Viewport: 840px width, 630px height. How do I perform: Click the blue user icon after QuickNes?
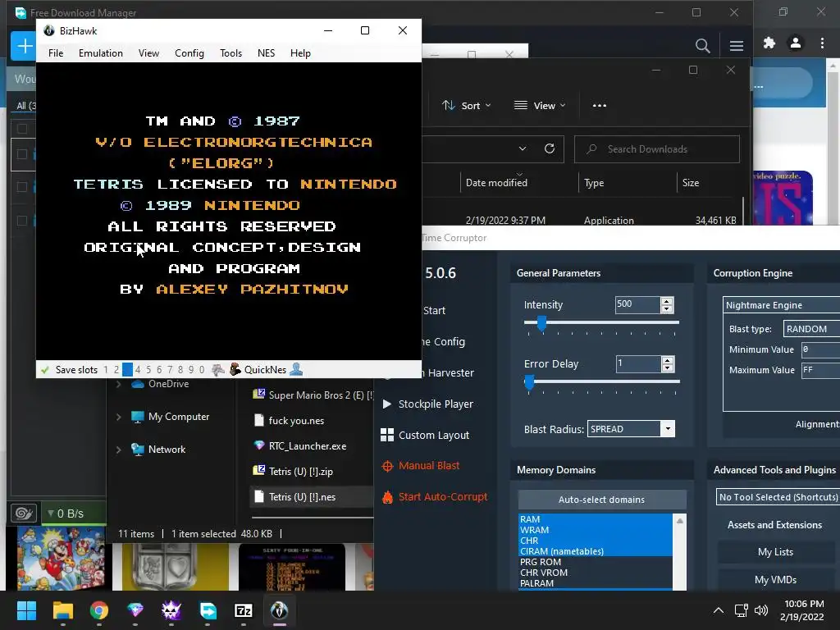point(296,369)
